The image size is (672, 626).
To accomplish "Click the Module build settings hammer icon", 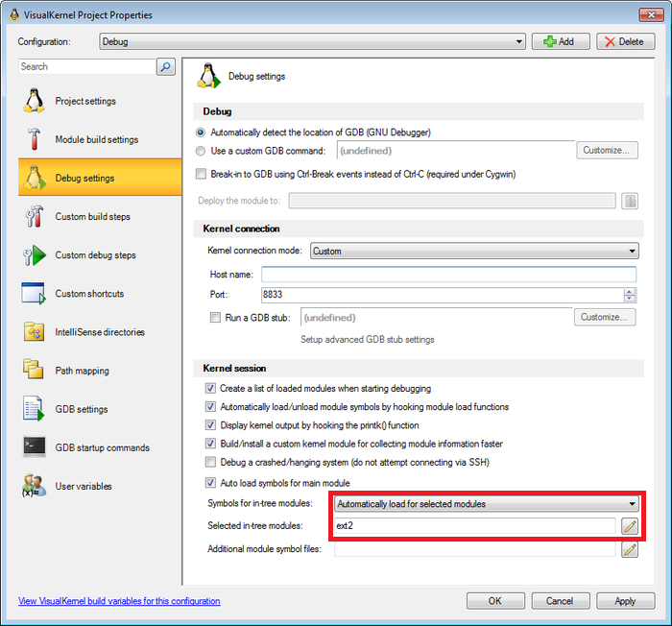I will click(34, 139).
